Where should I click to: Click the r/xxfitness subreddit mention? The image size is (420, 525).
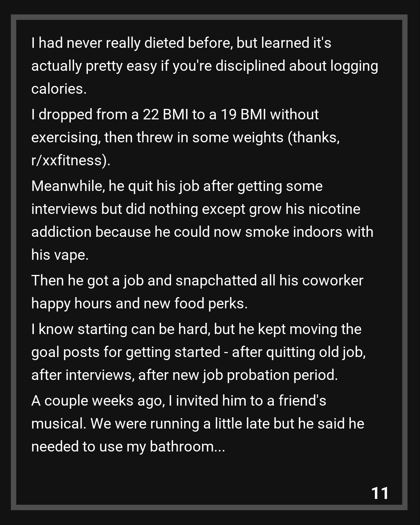pyautogui.click(x=69, y=160)
